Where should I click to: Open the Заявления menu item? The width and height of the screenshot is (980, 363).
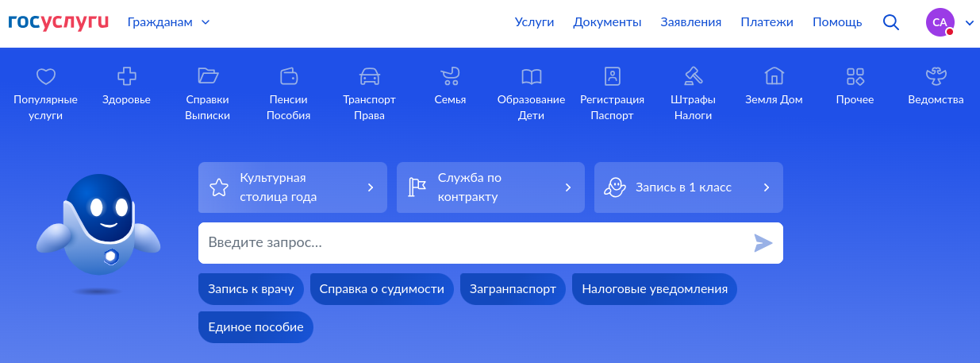pyautogui.click(x=691, y=22)
